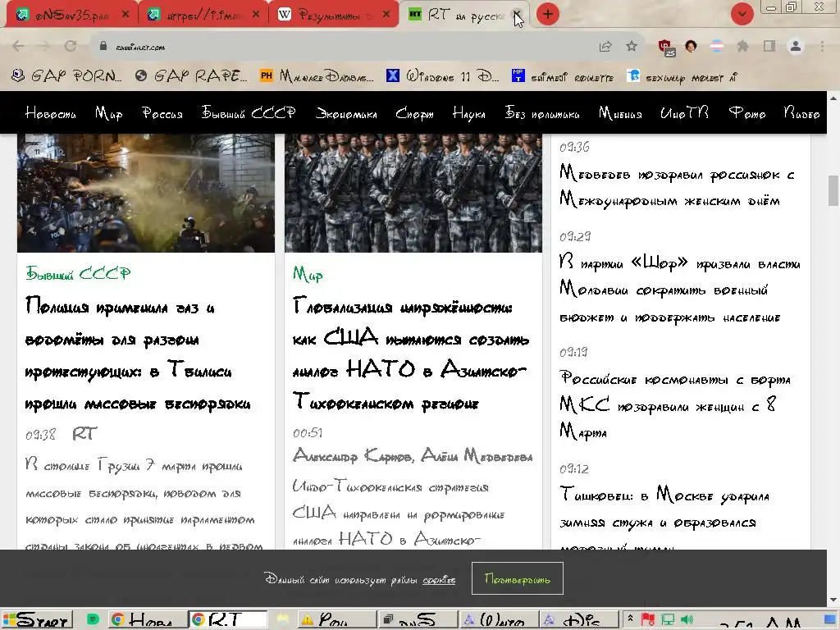Switch to the eN5av35.png tab

pyautogui.click(x=72, y=15)
